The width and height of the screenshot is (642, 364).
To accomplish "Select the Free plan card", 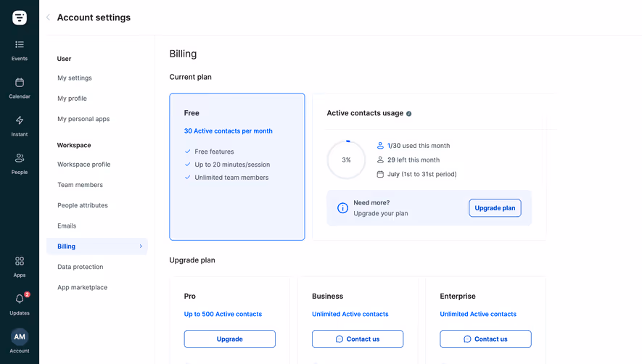I will pyautogui.click(x=237, y=167).
